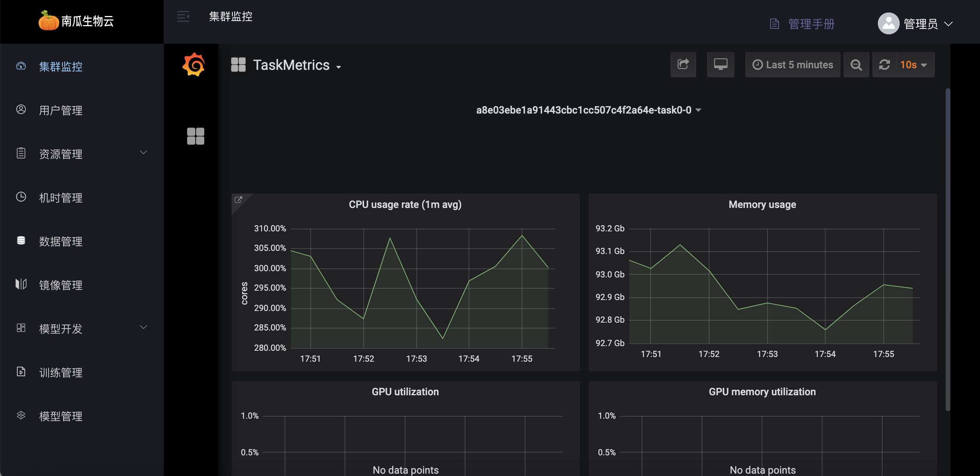The width and height of the screenshot is (980, 476).
Task: Click the CPU panel external link icon
Action: pyautogui.click(x=238, y=200)
